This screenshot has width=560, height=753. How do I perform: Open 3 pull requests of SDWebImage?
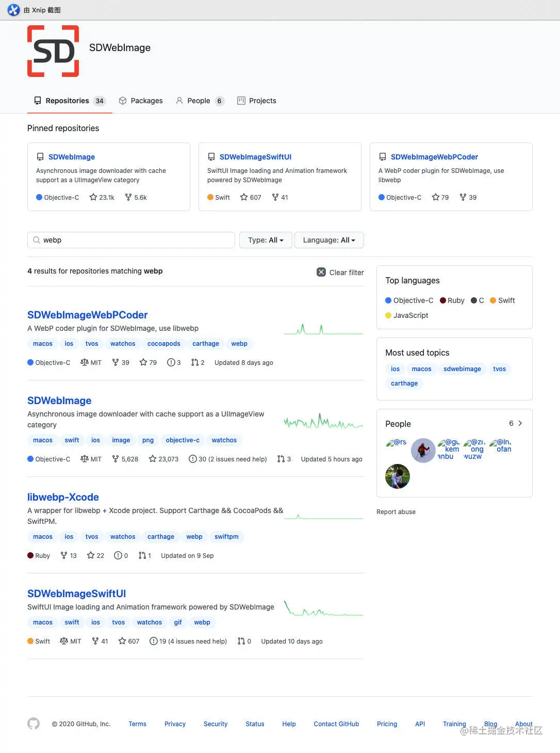click(284, 459)
